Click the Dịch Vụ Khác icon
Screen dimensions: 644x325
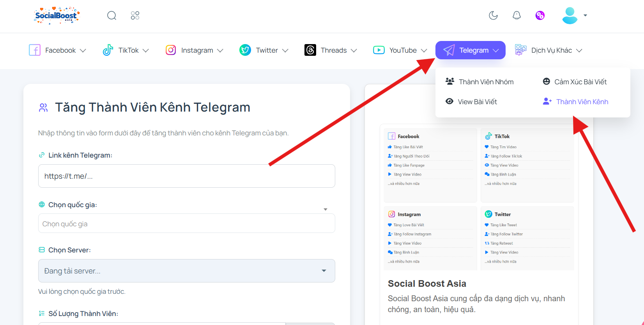[521, 50]
